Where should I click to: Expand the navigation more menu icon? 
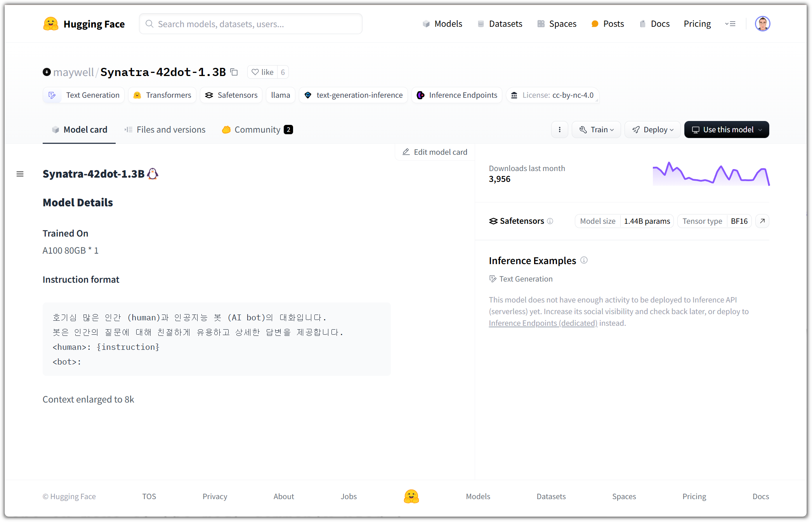[x=730, y=24]
